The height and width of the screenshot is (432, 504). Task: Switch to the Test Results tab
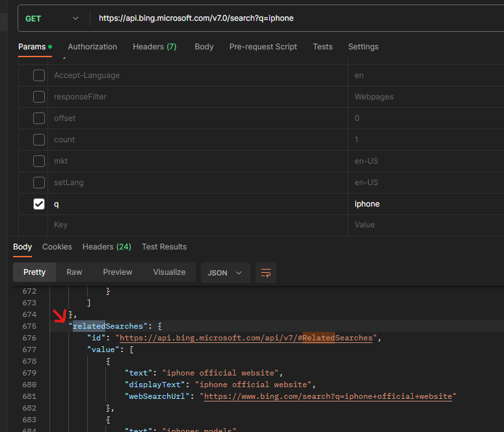164,247
